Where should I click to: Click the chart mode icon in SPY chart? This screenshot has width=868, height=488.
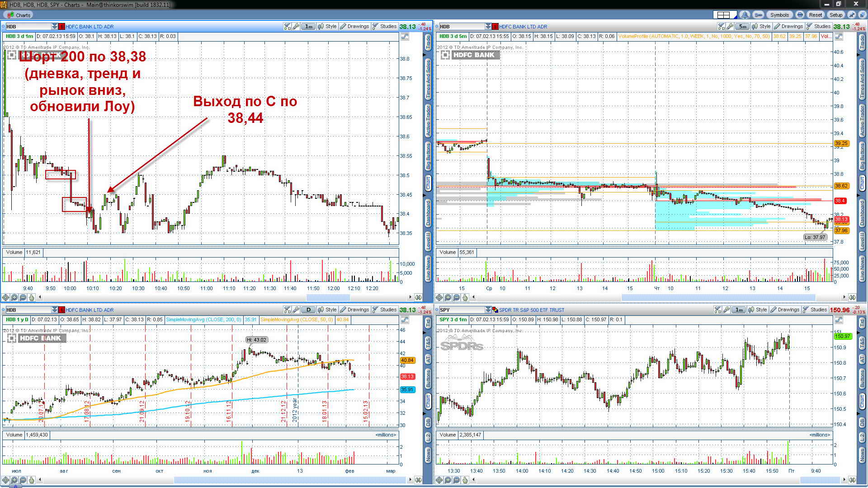coord(839,320)
